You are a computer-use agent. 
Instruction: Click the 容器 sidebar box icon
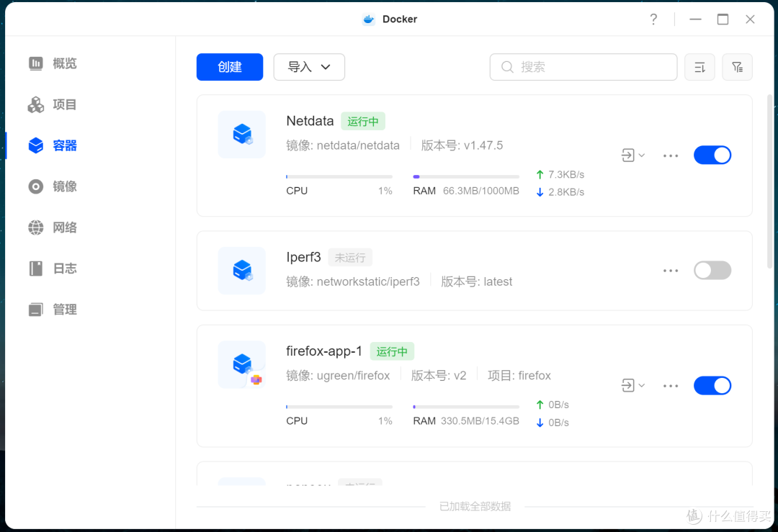(36, 145)
